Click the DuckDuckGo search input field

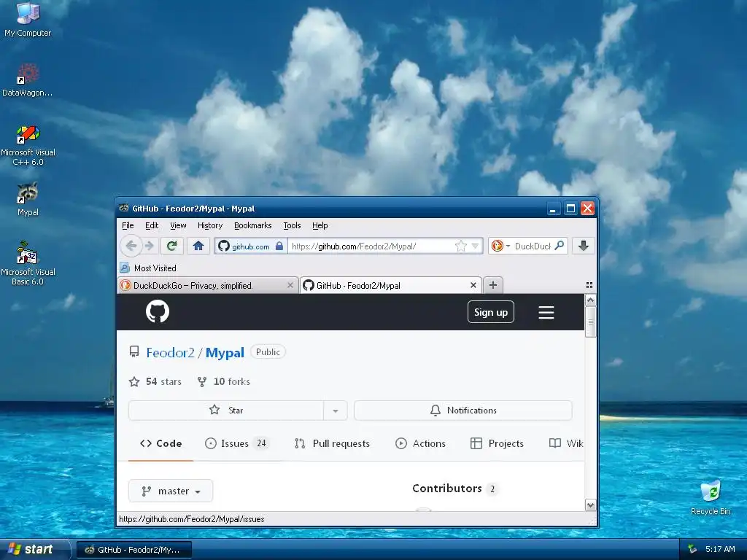coord(533,246)
